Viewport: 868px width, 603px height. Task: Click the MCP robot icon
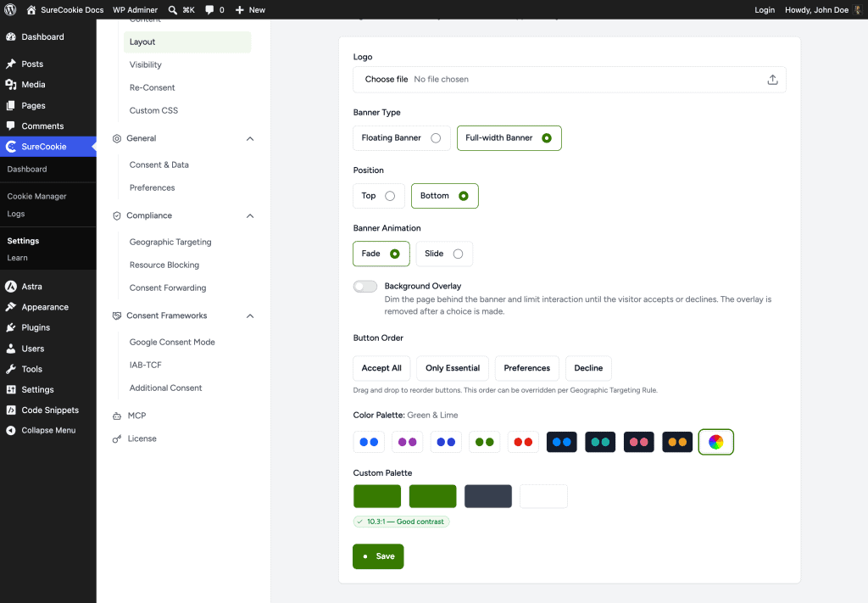[x=117, y=416]
